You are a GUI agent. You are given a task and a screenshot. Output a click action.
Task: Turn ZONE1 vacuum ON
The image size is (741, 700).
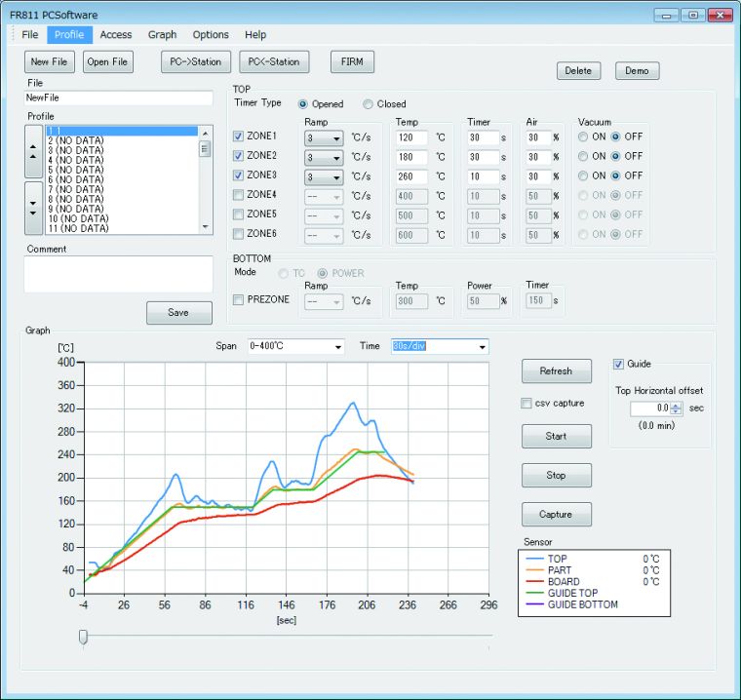pos(584,136)
